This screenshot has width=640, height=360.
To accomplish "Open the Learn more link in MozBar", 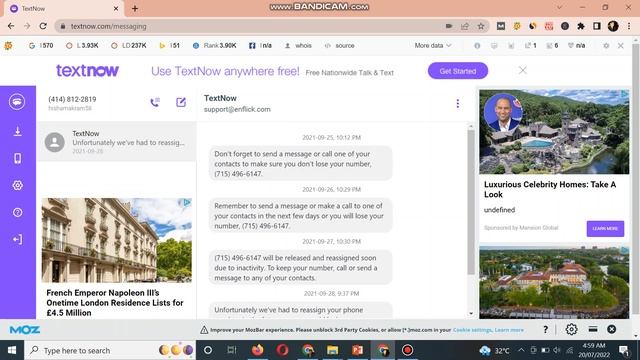I will pos(509,330).
